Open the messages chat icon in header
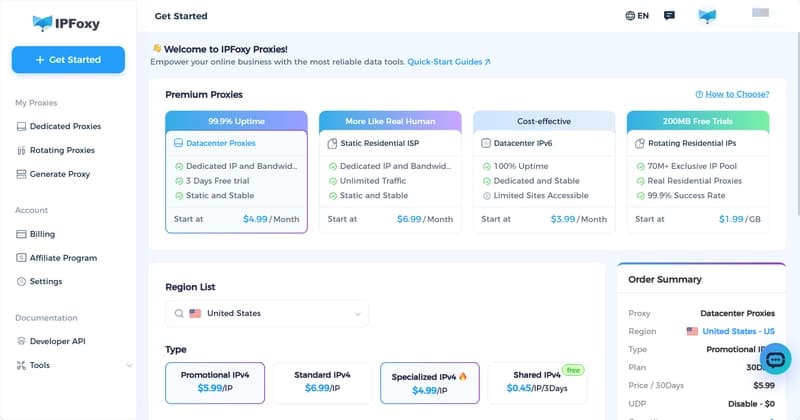This screenshot has width=800, height=420. pos(669,16)
